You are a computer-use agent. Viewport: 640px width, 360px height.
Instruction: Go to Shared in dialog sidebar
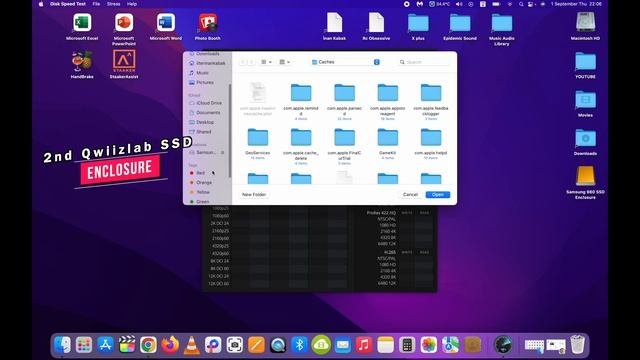tap(203, 132)
